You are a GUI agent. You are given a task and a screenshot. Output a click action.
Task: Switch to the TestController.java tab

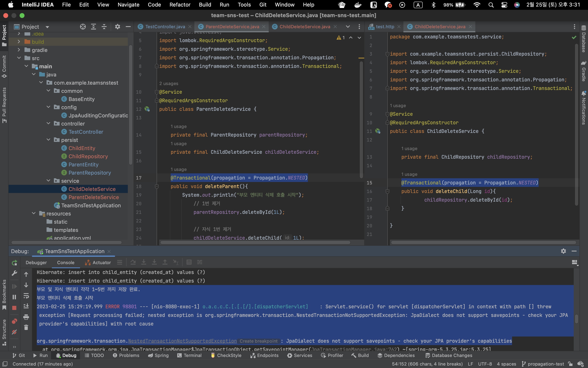[x=165, y=27]
